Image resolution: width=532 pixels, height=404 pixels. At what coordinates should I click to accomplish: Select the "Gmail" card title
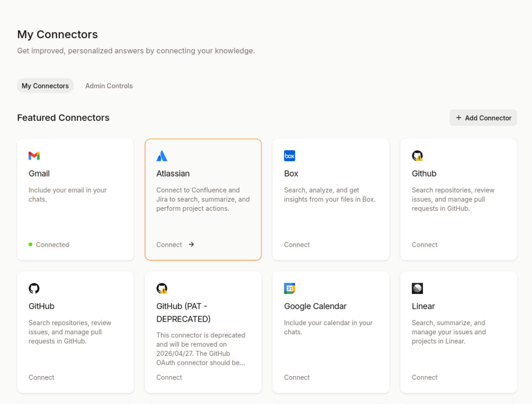point(39,173)
